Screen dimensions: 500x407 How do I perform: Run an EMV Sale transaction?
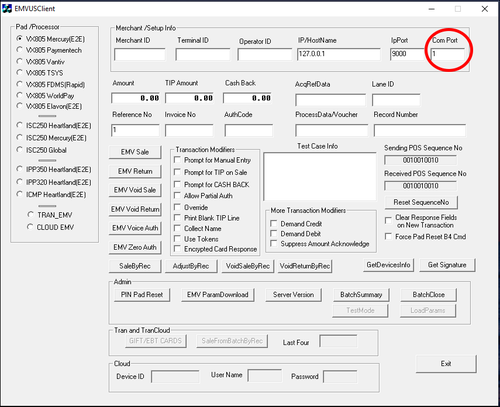[x=135, y=152]
